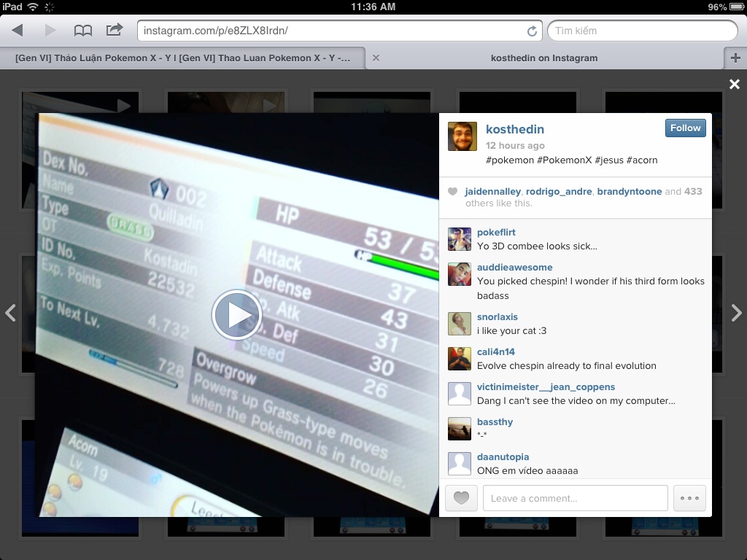Click cali4n14's avatar
The width and height of the screenshot is (747, 560).
click(460, 359)
